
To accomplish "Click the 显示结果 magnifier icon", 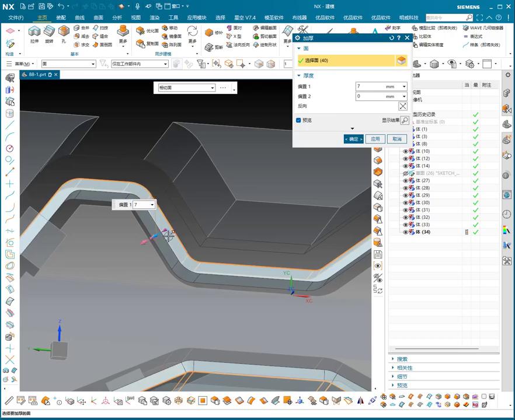I will point(405,120).
